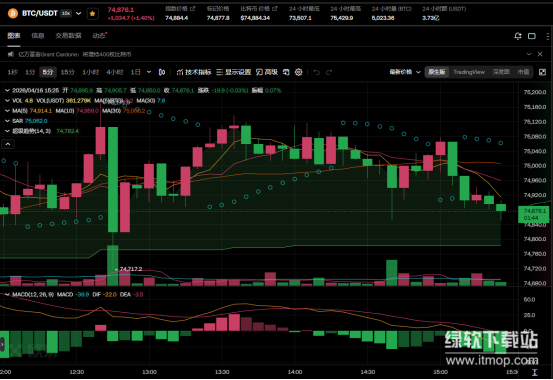553x380 pixels.
Task: Click the price-axis tool icon at bottom right
Action: pyautogui.click(x=535, y=372)
